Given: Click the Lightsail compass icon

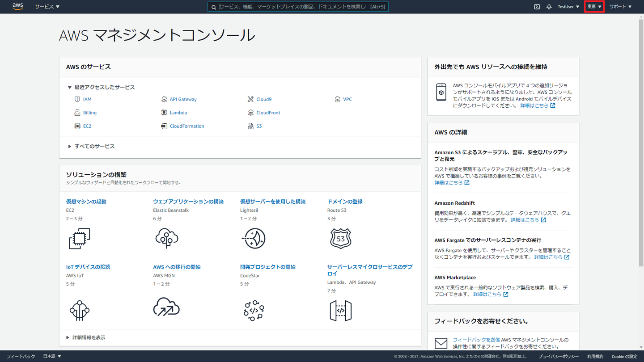Looking at the screenshot, I should 254,238.
